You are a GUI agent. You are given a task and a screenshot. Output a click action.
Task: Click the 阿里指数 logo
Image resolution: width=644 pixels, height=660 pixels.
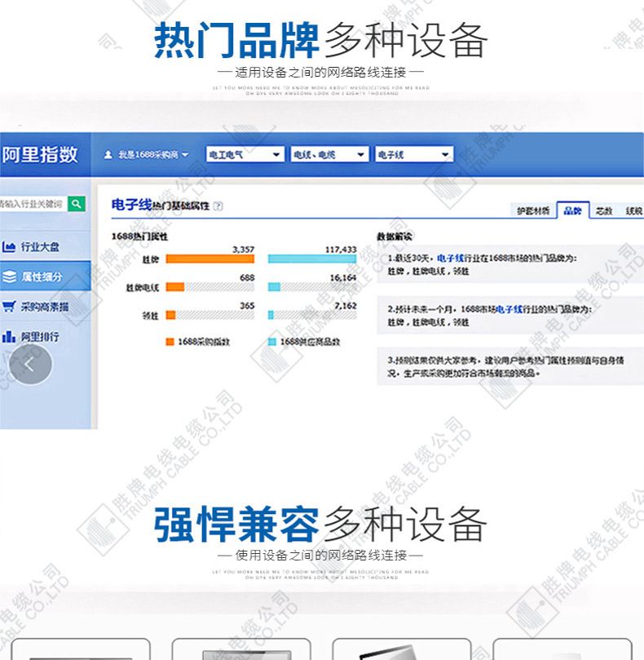point(39,153)
